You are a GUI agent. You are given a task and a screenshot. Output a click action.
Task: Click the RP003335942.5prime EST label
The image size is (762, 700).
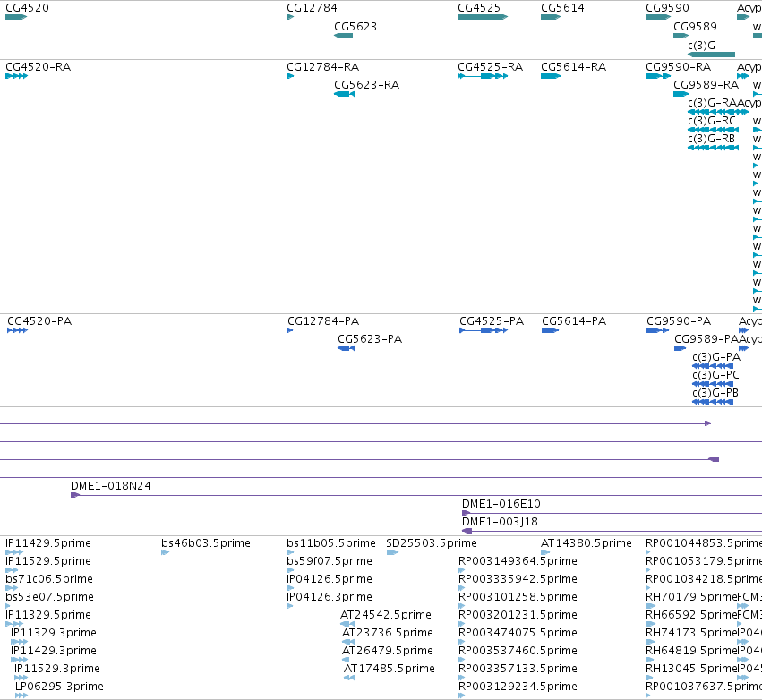[518, 579]
